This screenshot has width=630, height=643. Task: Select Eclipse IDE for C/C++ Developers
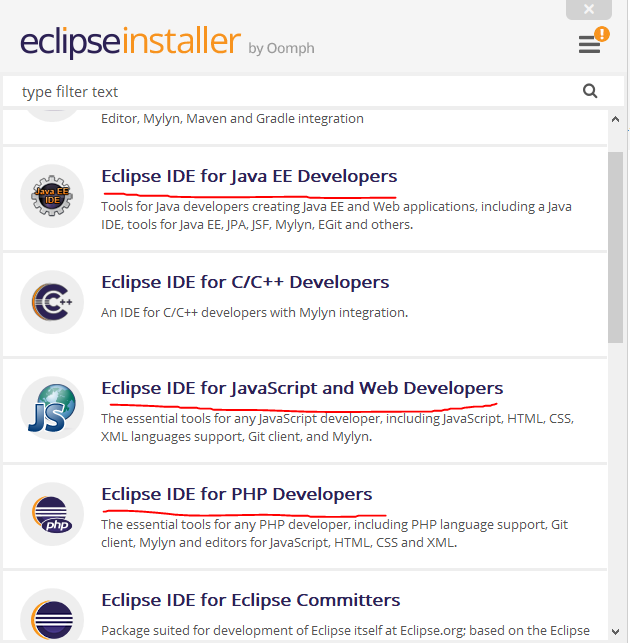coord(245,282)
